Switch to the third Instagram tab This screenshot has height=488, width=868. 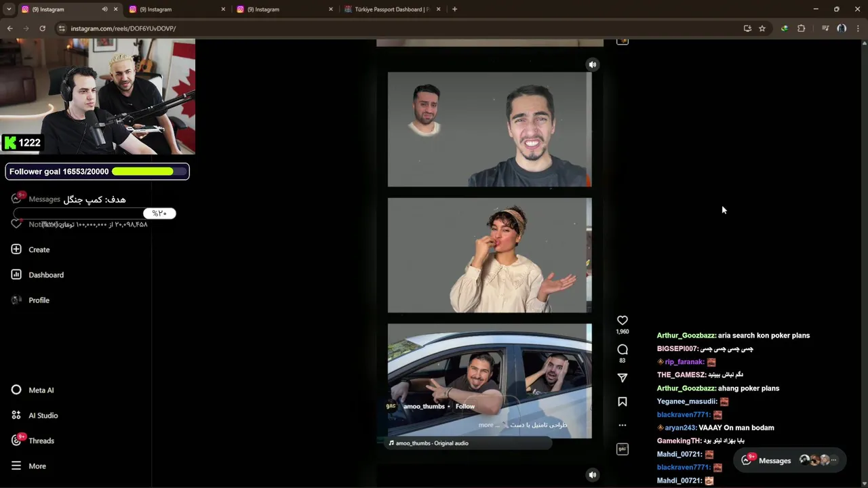click(283, 9)
